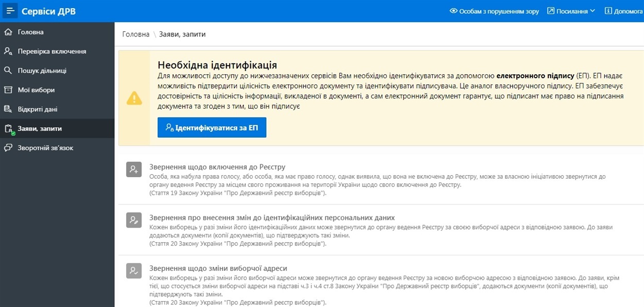Open Перевірка включення in the sidebar
This screenshot has width=644, height=307.
(x=57, y=52)
